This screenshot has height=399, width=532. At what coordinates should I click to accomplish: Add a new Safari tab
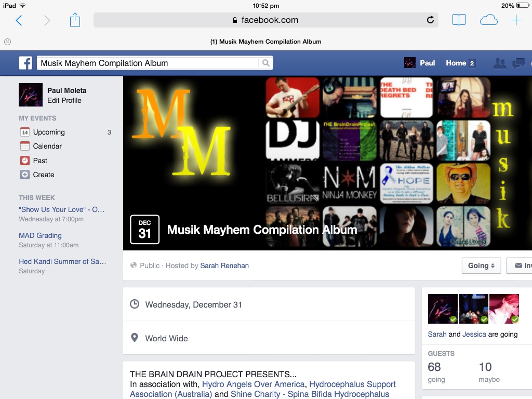click(x=516, y=20)
